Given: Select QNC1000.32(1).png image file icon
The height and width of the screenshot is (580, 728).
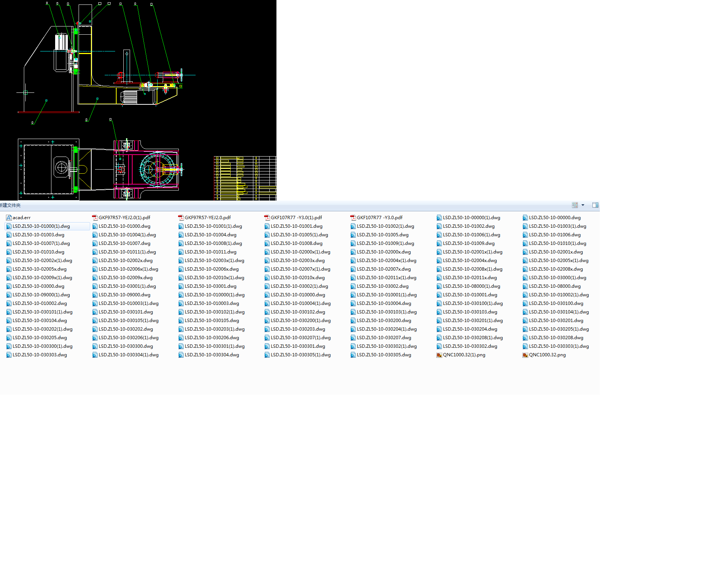Looking at the screenshot, I should click(x=439, y=355).
